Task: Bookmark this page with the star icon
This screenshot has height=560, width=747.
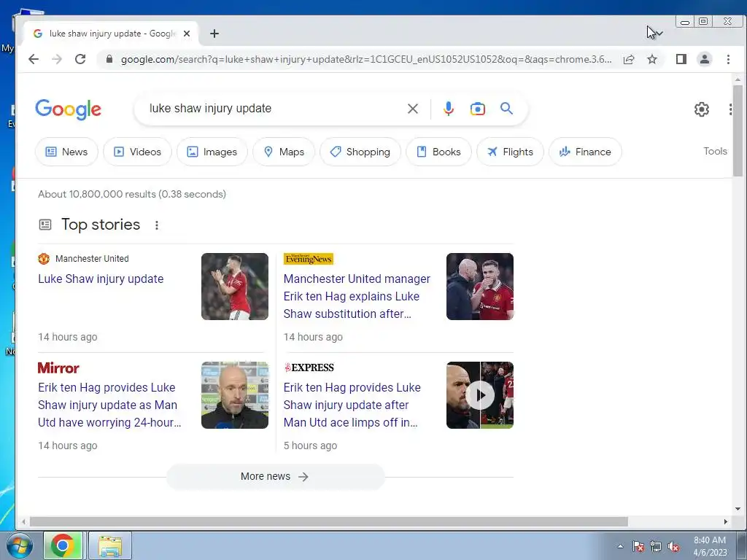Action: pos(652,59)
